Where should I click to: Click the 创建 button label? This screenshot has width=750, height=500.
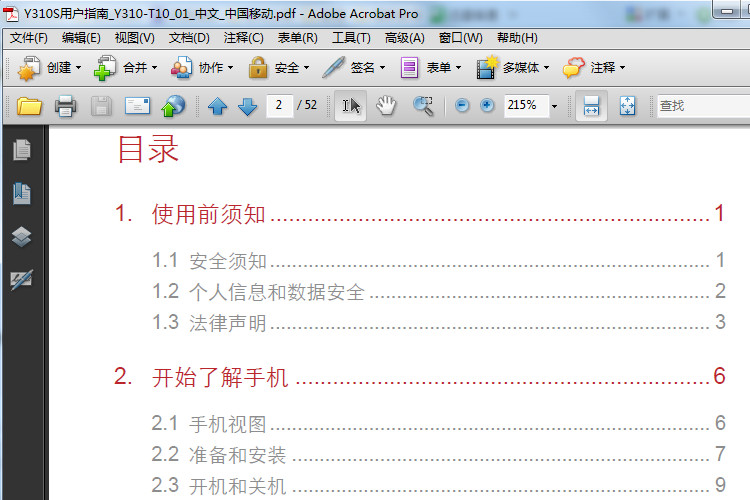click(x=59, y=68)
